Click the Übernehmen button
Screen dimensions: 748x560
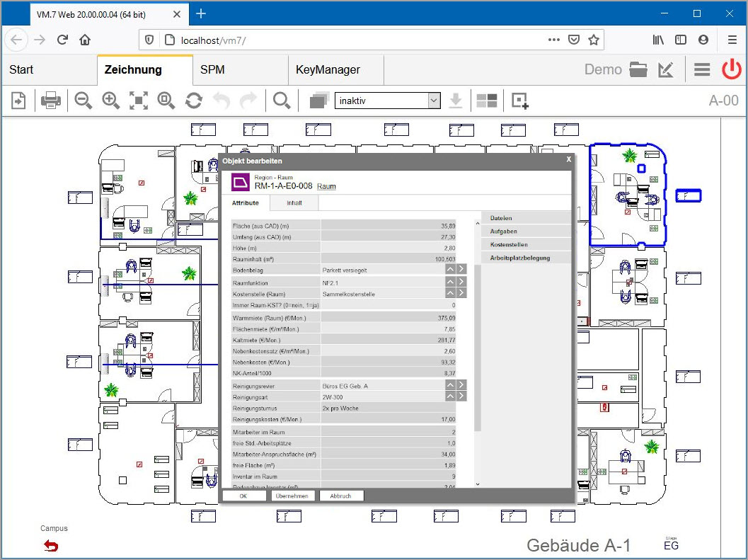coord(292,496)
